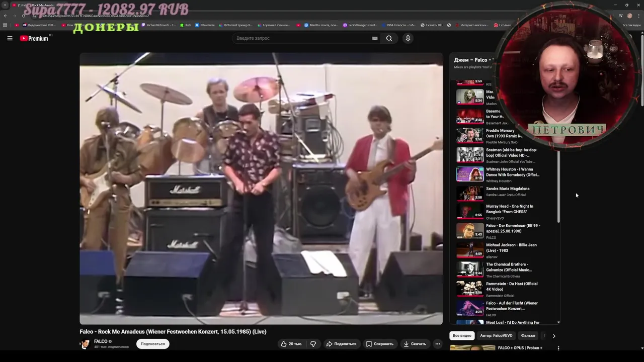
Task: Select 'Фалько' filter chip
Action: coord(528,335)
